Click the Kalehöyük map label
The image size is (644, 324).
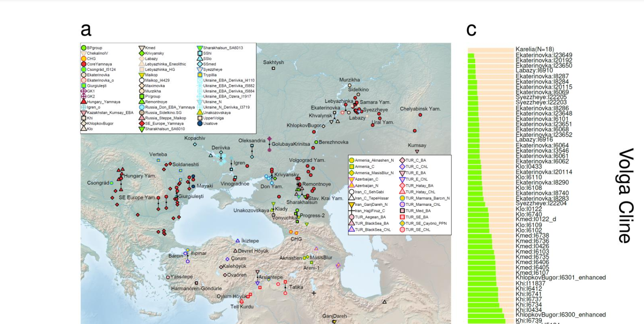pyautogui.click(x=234, y=266)
